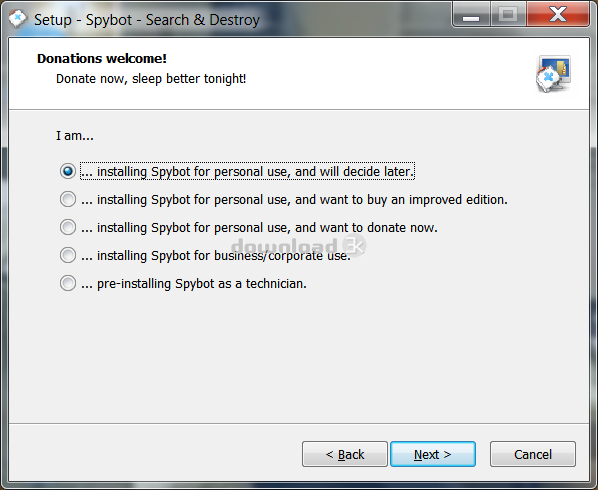Click the window title 'Setup - Spybot - Search & Destroy'

pos(147,20)
